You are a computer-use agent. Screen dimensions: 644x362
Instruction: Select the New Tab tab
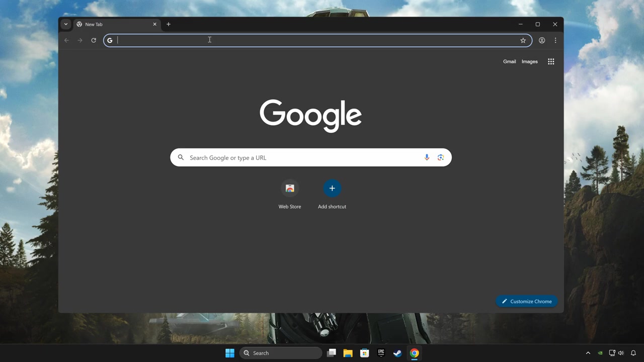coord(117,24)
